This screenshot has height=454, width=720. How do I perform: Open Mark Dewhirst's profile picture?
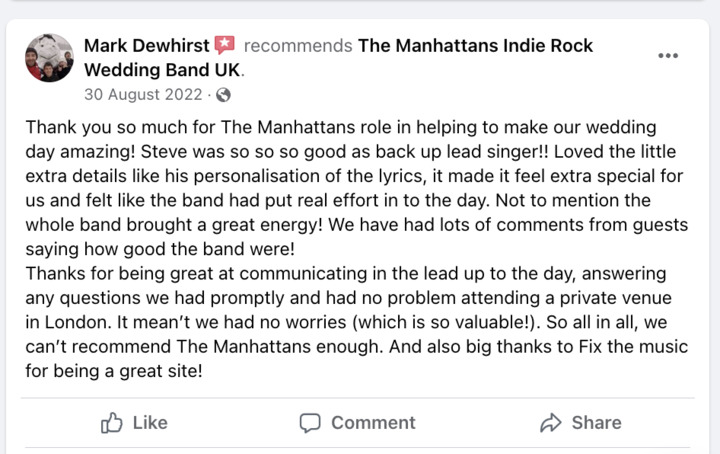point(49,58)
